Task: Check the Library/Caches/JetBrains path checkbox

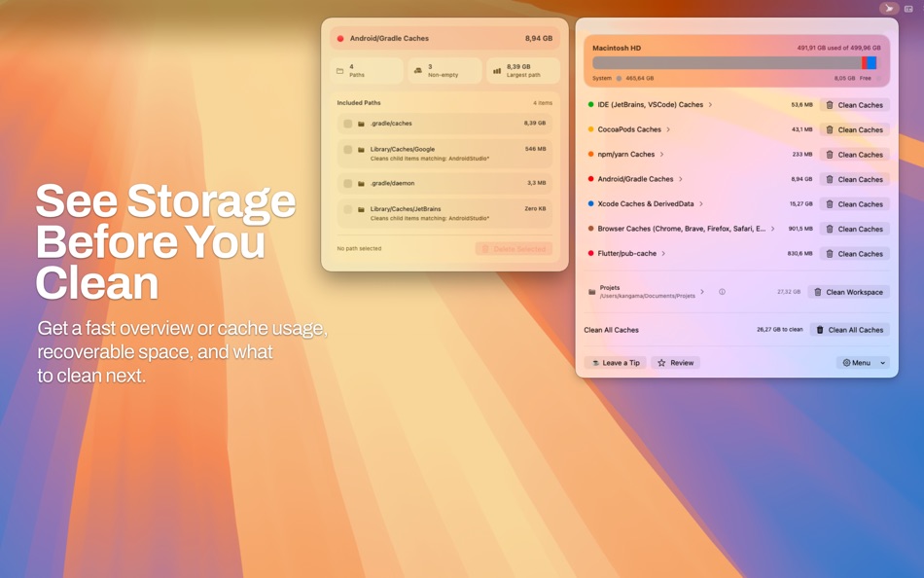Action: pyautogui.click(x=347, y=209)
